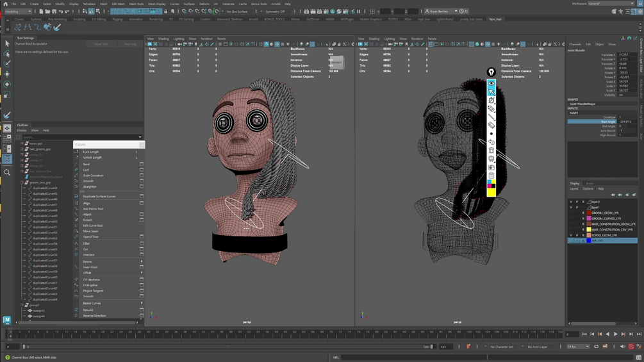Toggle the eye icon in floating toolbar

[491, 83]
